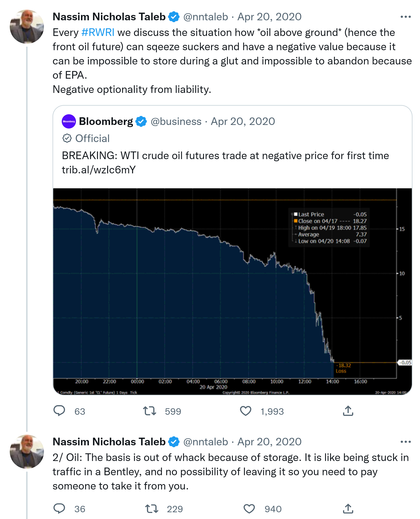Open the #RWRI hashtag link

(98, 32)
